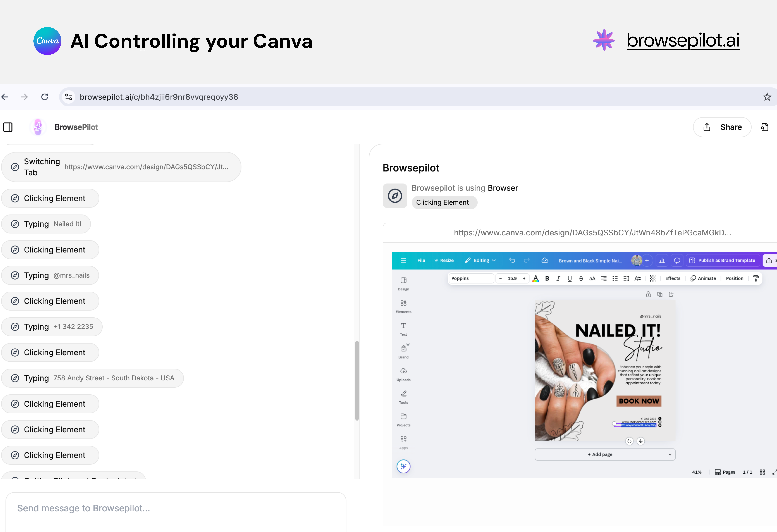Screen dimensions: 777x532
Task: Click the add page icon above canvas
Action: (x=671, y=294)
